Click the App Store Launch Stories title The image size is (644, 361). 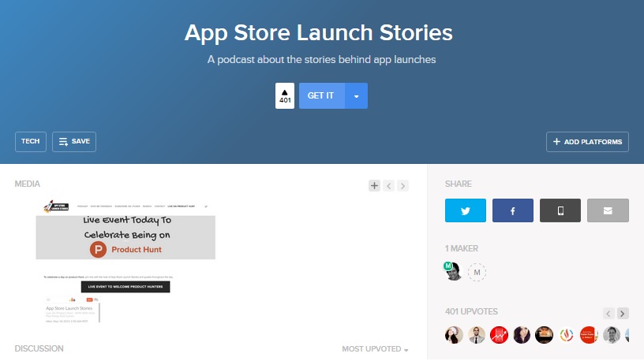click(318, 33)
